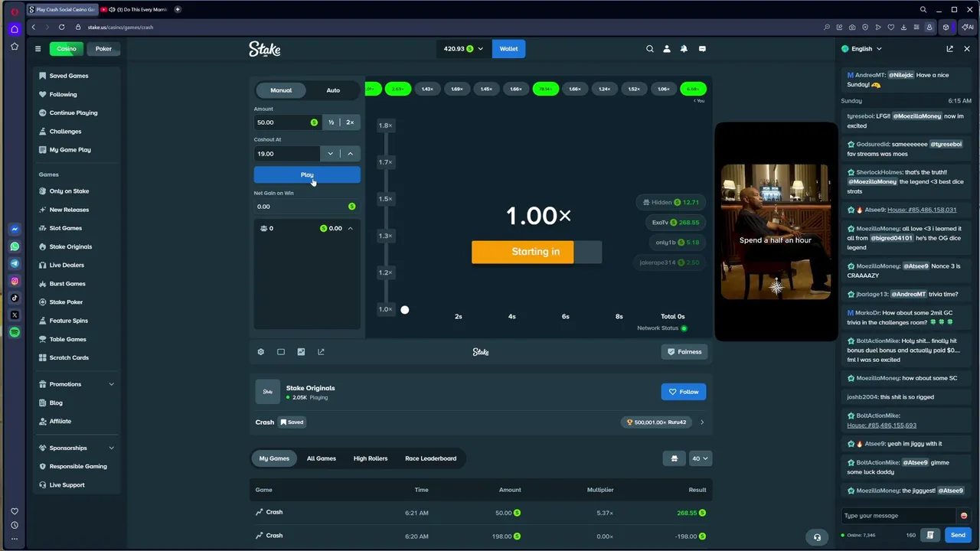Open a new browser tab
Screen dimensions: 980x551
pos(178,9)
